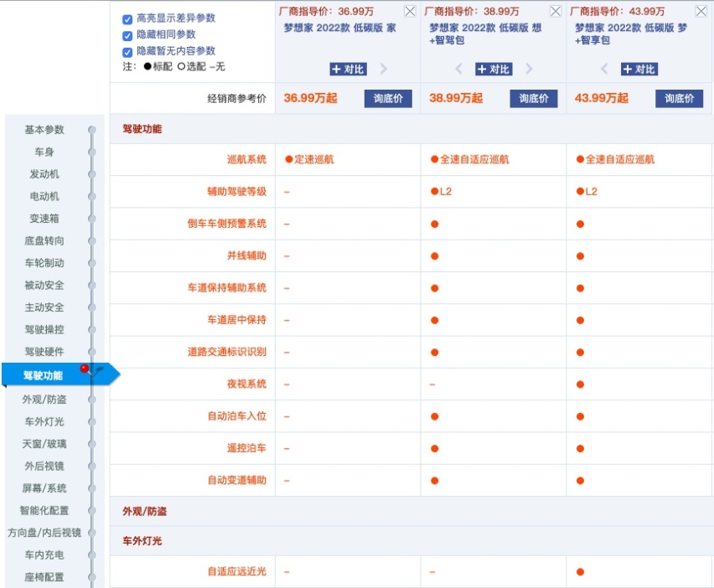Image resolution: width=714 pixels, height=588 pixels.
Task: Click the 夜视系统 parameter label
Action: click(246, 384)
